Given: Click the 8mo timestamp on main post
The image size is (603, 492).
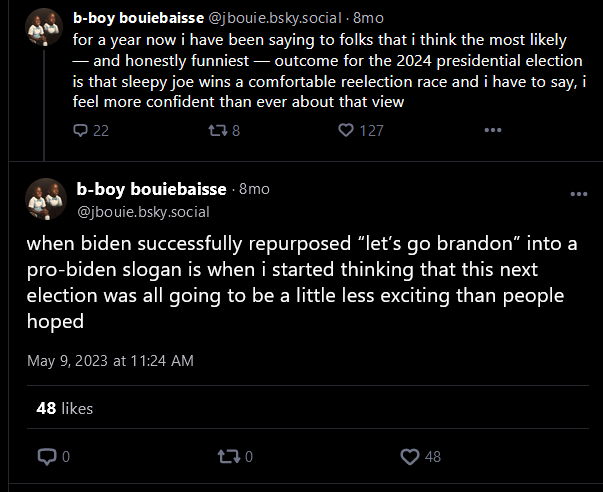Looking at the screenshot, I should pos(255,189).
